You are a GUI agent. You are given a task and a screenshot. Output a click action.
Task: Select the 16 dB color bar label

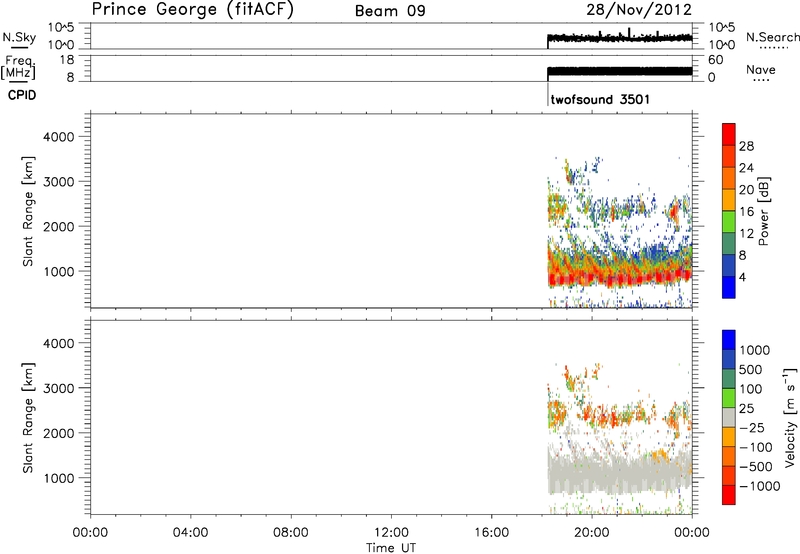point(746,212)
